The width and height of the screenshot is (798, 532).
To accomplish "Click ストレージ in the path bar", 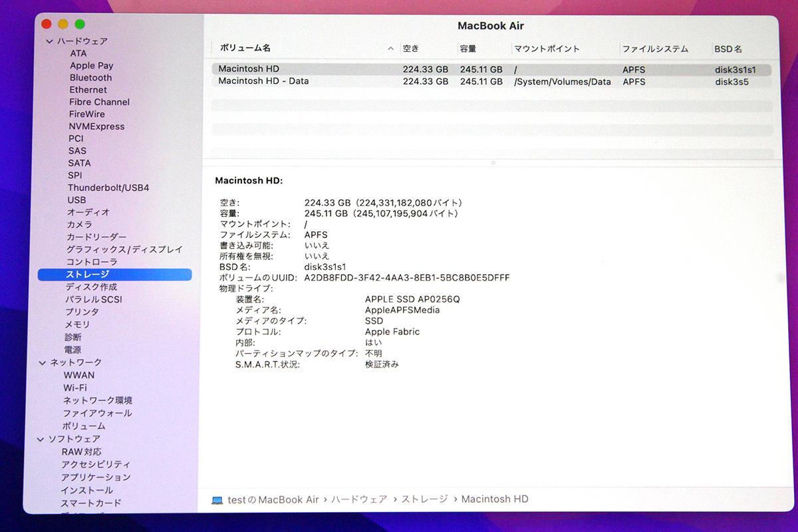I will pos(426,499).
